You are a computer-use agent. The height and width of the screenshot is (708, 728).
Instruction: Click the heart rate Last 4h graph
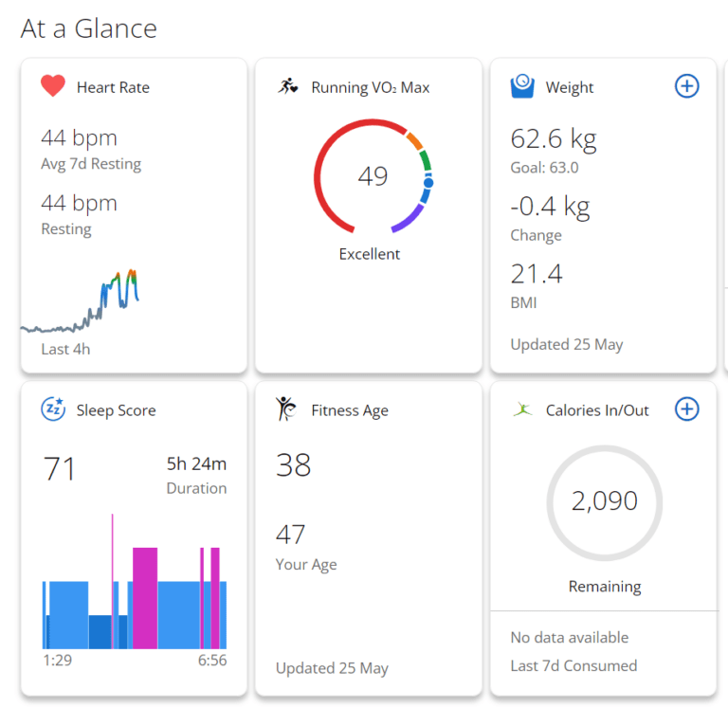(x=85, y=303)
